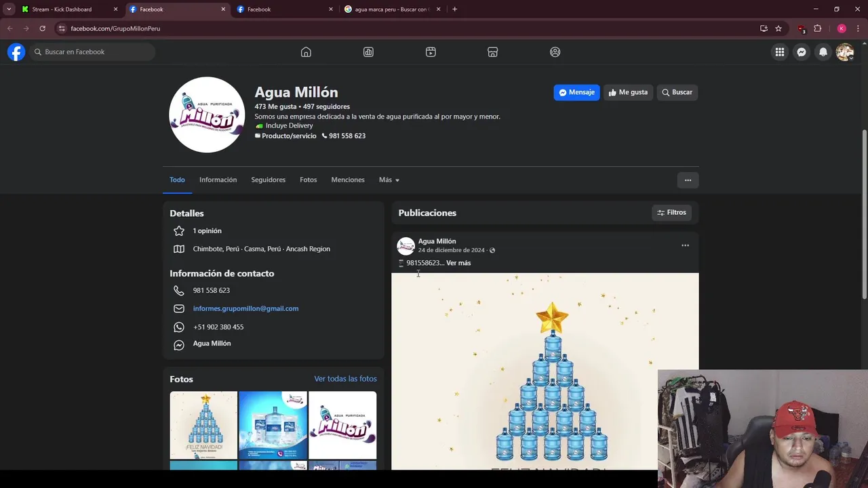Open the page options three-dot button
This screenshot has width=868, height=488.
(x=688, y=180)
